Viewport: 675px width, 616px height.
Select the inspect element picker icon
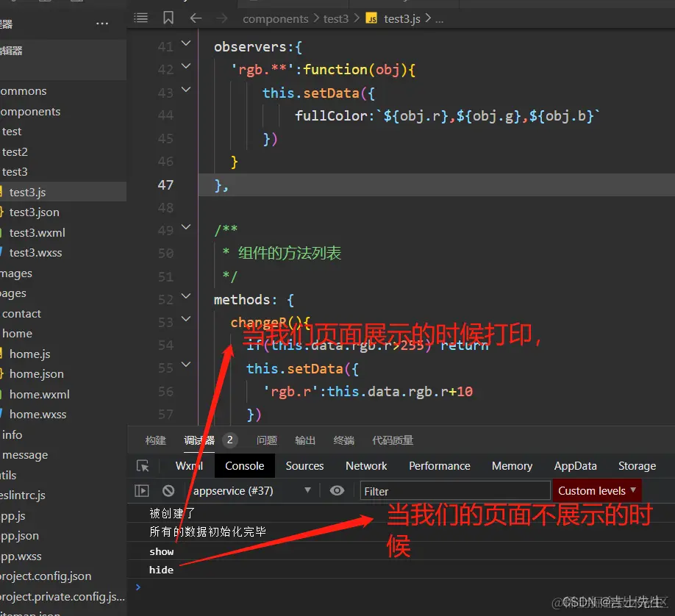pos(143,466)
